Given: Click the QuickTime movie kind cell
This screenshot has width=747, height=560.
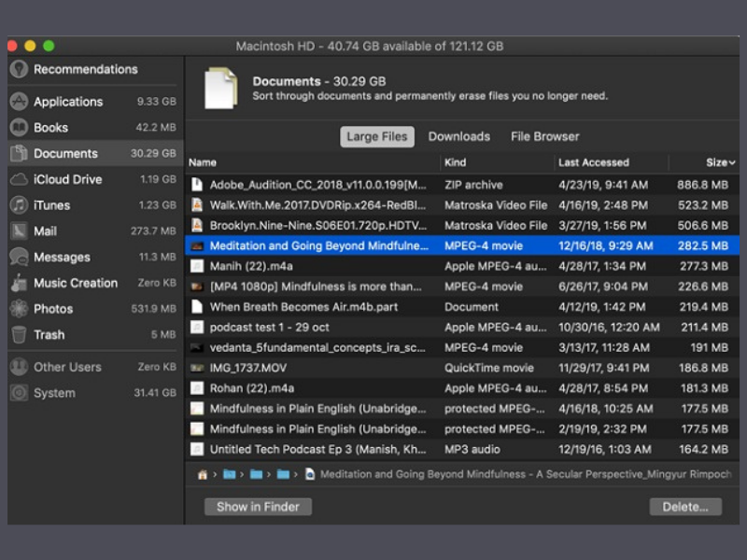Looking at the screenshot, I should [489, 368].
